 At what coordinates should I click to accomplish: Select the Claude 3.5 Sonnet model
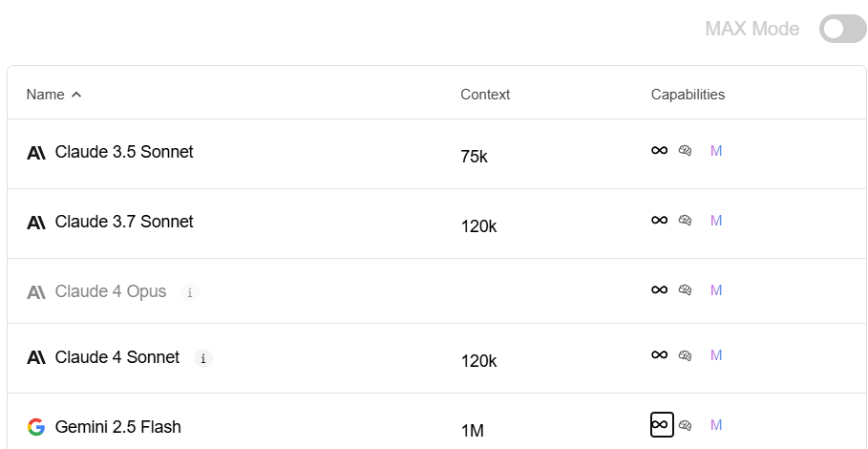[x=436, y=154]
